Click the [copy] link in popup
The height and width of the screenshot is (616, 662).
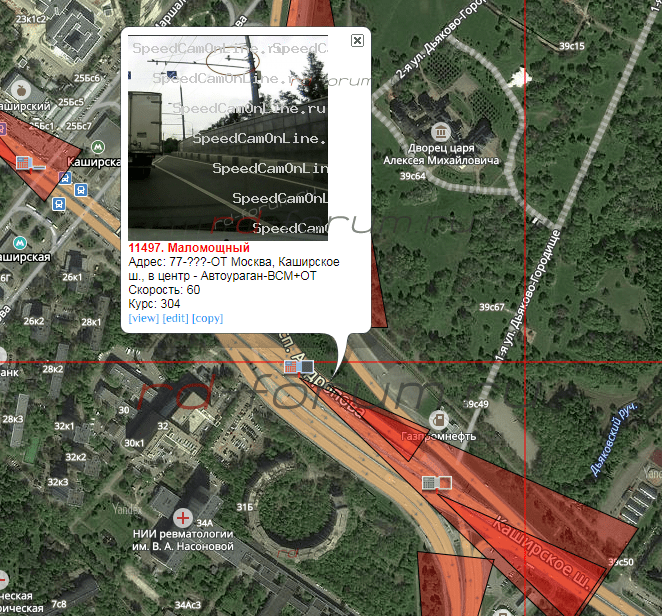(x=207, y=318)
